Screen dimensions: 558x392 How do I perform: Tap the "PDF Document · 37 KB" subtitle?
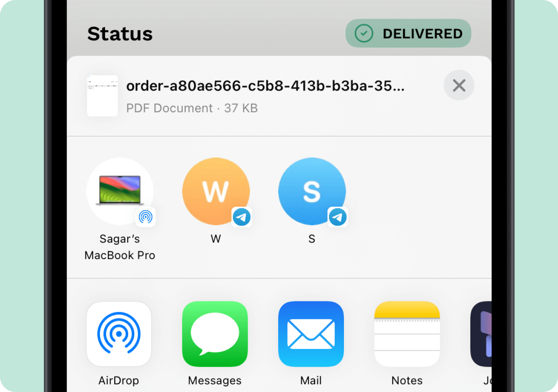point(192,108)
